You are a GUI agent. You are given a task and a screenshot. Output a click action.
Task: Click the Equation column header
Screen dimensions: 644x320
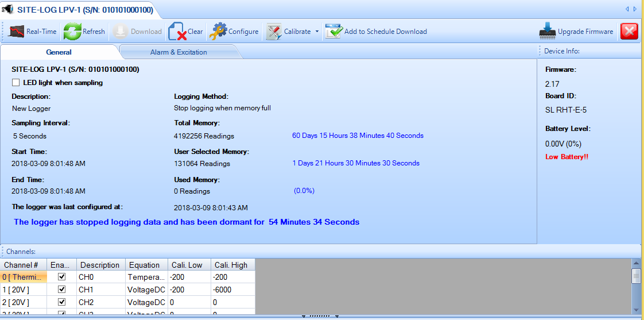coord(145,265)
